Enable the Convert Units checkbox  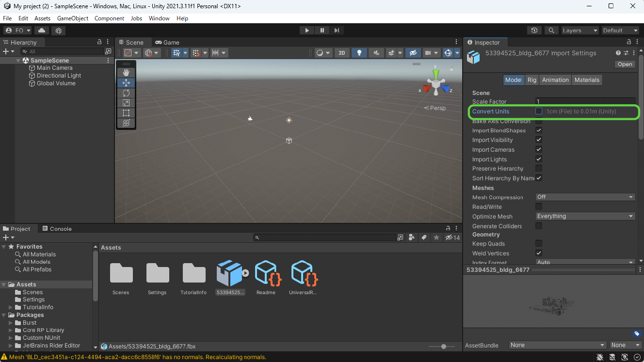coord(538,111)
